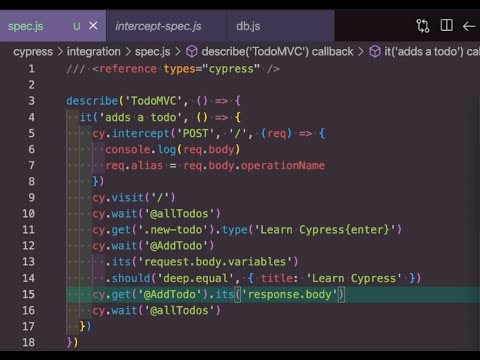Click the U git status badge
The image size is (480, 360).
coord(77,26)
